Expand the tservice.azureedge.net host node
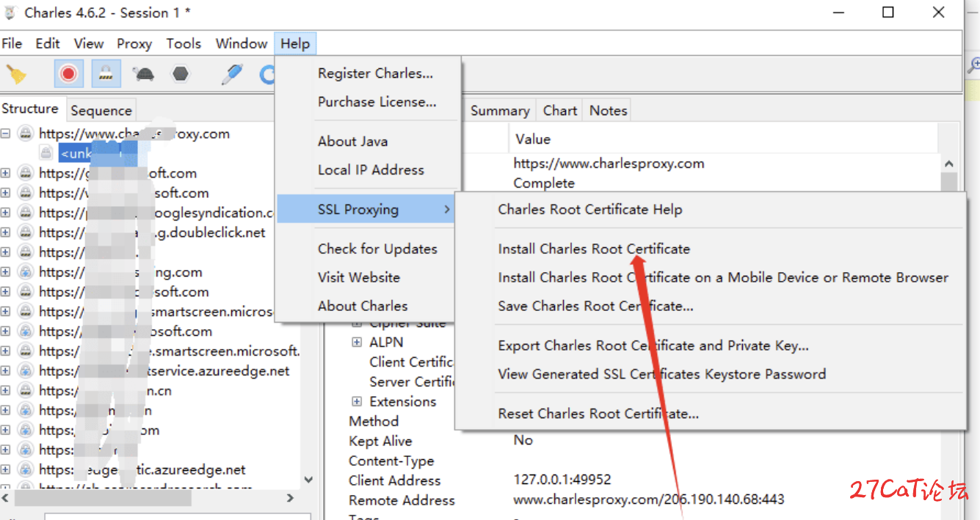Image resolution: width=980 pixels, height=520 pixels. coord(6,371)
